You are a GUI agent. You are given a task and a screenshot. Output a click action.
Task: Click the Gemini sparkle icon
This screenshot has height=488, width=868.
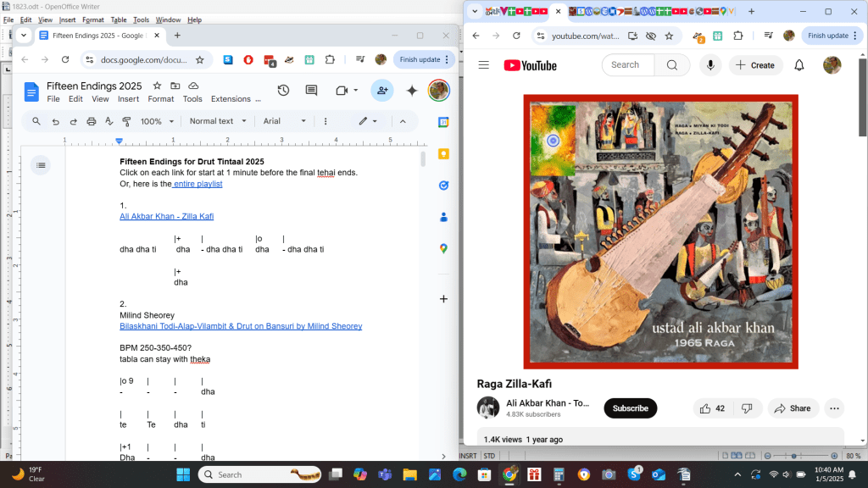[x=412, y=91]
